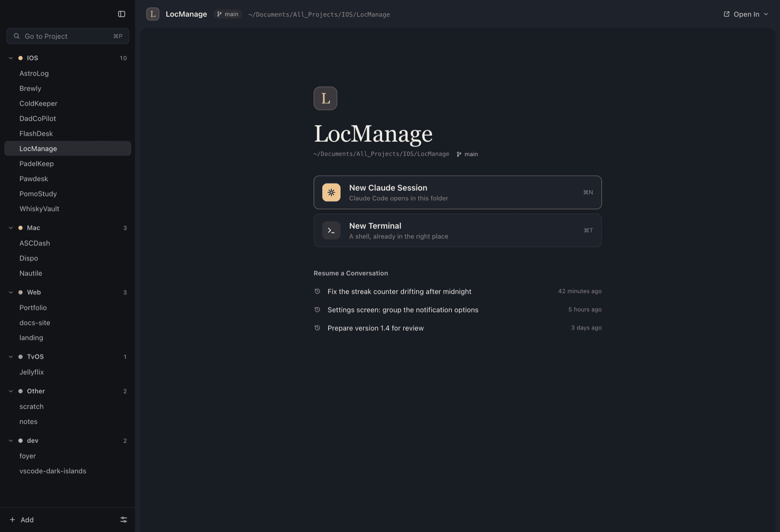Open the WhiskyVault project

coord(68,209)
